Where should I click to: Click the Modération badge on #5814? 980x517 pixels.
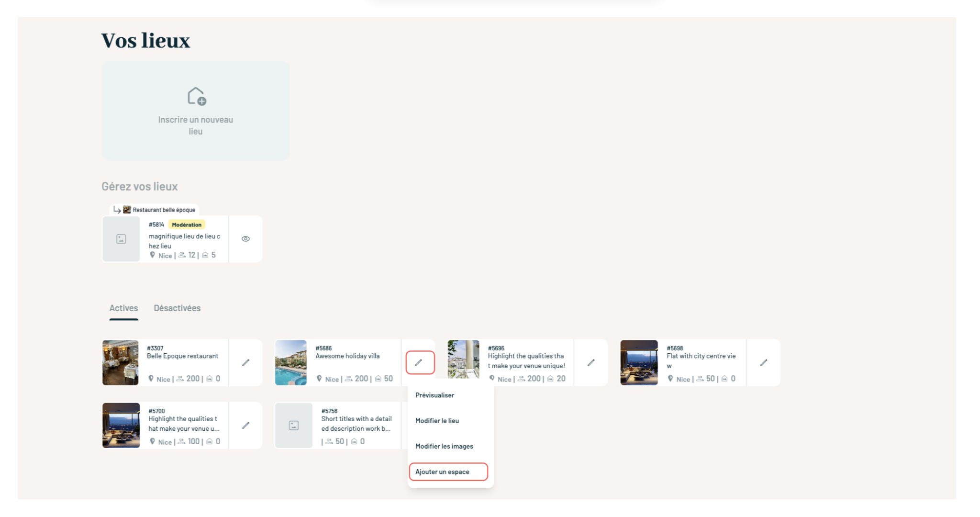pos(187,225)
